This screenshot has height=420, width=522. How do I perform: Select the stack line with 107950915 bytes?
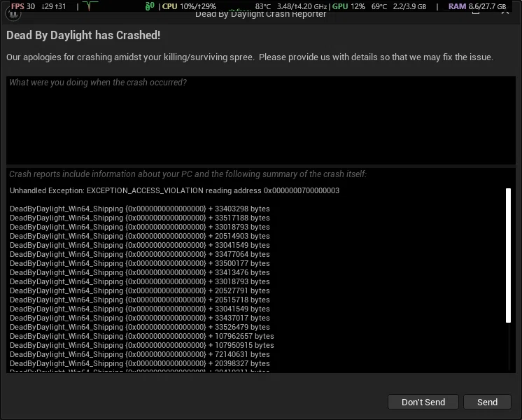[142, 345]
